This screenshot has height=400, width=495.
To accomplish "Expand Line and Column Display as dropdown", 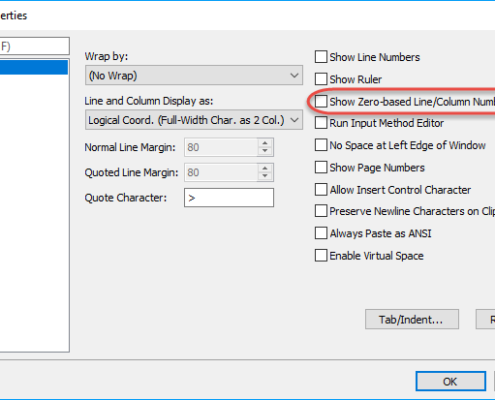I will (x=194, y=120).
